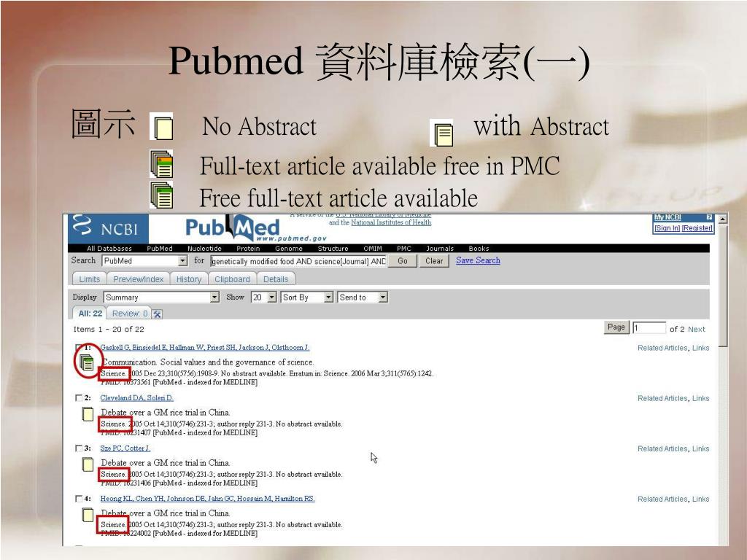Image resolution: width=747 pixels, height=560 pixels.
Task: Click the No Abstract legend icon
Action: coord(161,127)
